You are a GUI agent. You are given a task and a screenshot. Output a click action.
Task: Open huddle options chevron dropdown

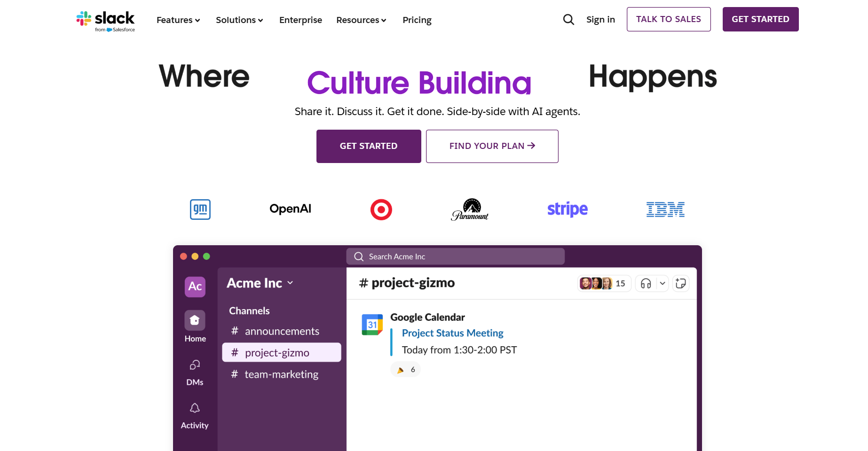point(663,283)
